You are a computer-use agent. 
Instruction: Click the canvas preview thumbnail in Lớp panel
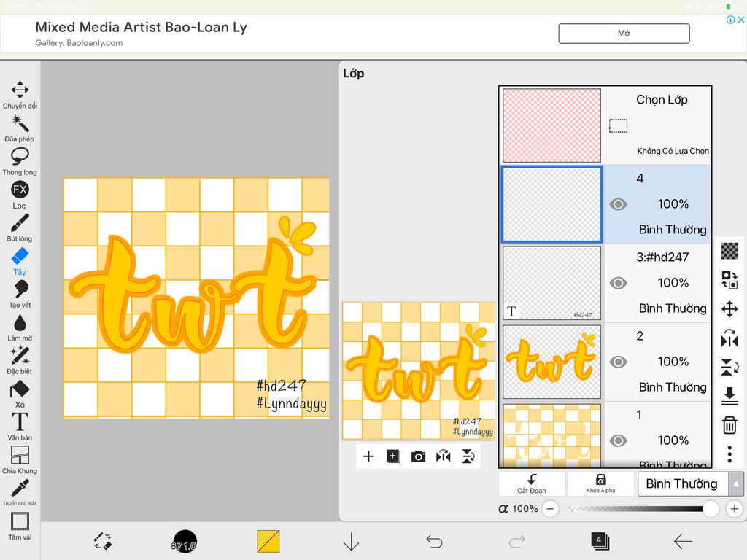(418, 371)
